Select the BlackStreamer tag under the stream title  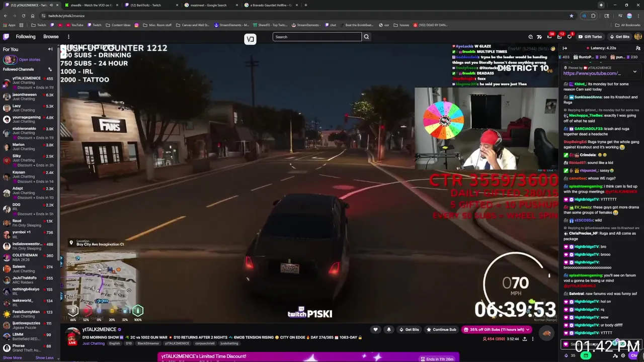[148, 343]
